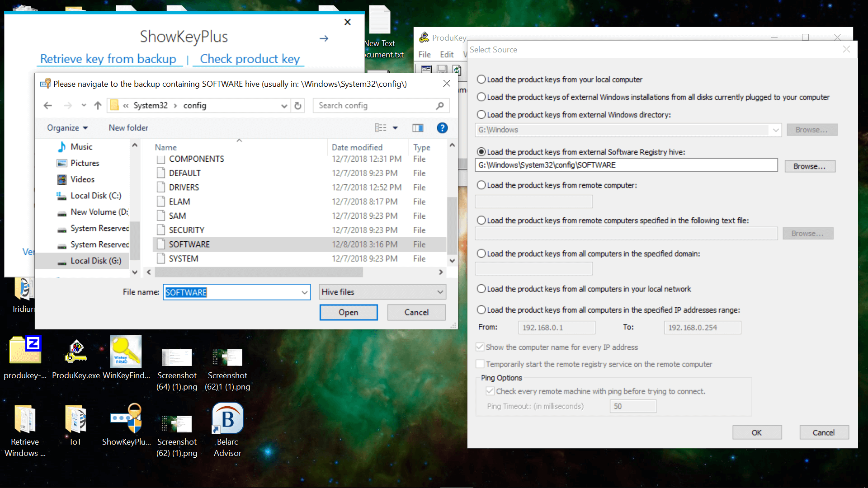Toggle the preview pane icon
The image size is (868, 488).
point(418,128)
